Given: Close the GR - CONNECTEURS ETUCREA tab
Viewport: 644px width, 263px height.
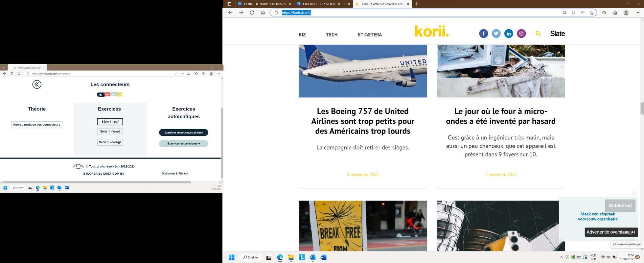Looking at the screenshot, I should pos(44,68).
